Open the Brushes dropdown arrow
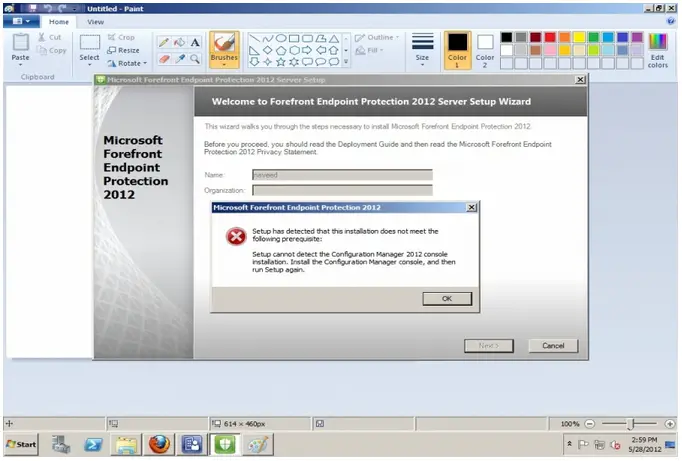This screenshot has width=682, height=461. click(224, 65)
